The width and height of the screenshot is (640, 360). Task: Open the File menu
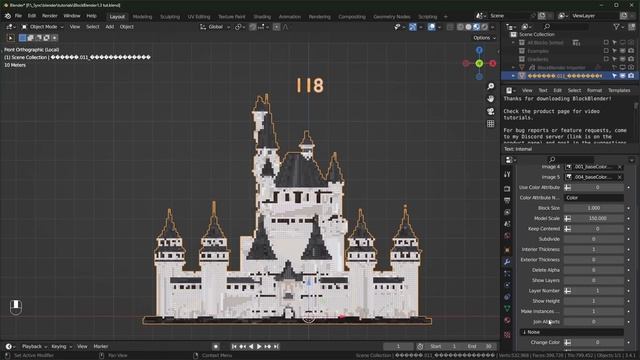[18, 16]
